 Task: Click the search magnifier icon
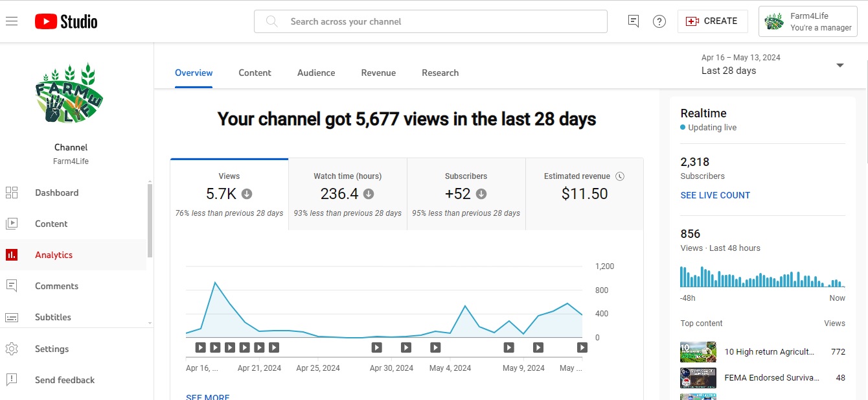(x=272, y=21)
